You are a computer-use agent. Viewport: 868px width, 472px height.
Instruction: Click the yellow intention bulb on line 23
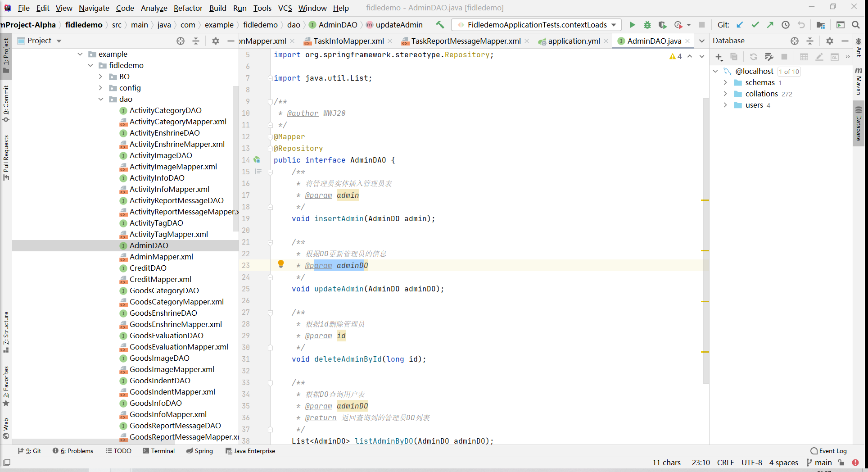tap(281, 264)
